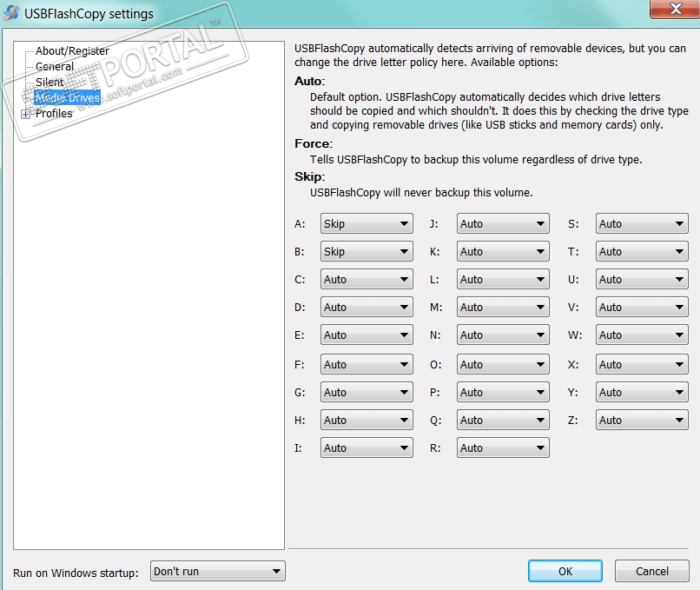Screen dimensions: 700x590
Task: Open the drive M: policy dropdown
Action: [503, 307]
